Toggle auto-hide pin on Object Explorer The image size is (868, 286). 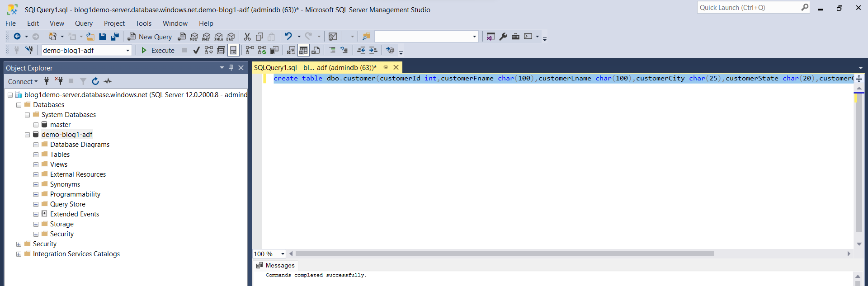231,68
